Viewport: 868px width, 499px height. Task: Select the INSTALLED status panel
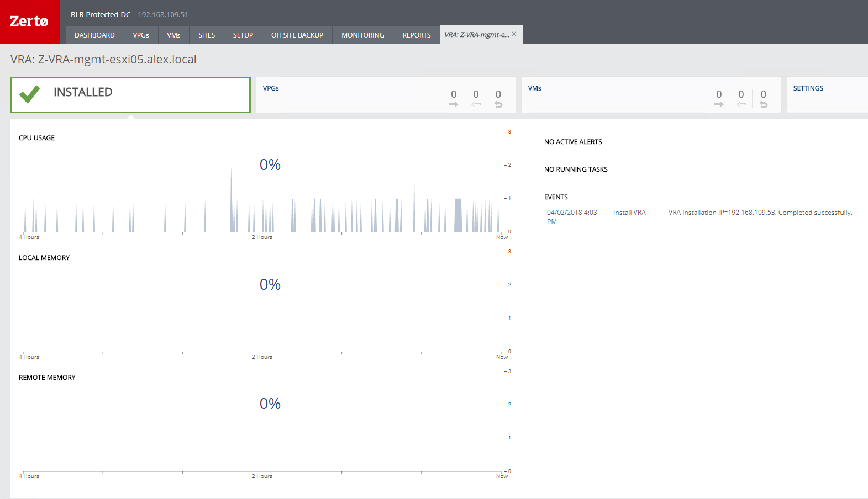[130, 95]
